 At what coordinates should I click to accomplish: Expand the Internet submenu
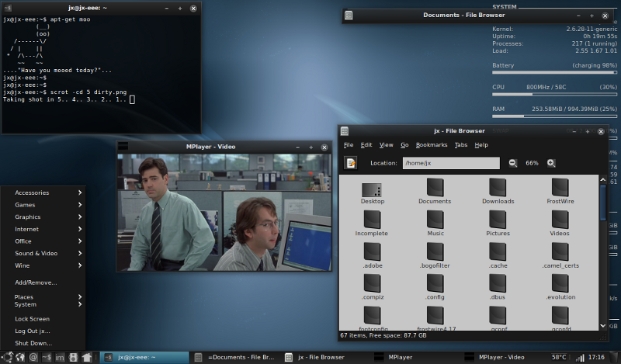pos(43,229)
